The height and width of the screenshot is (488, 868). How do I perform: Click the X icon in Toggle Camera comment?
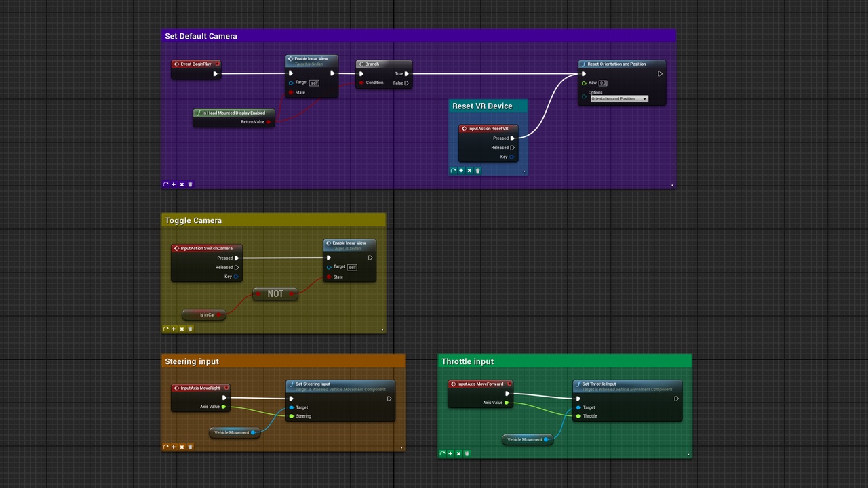point(182,329)
